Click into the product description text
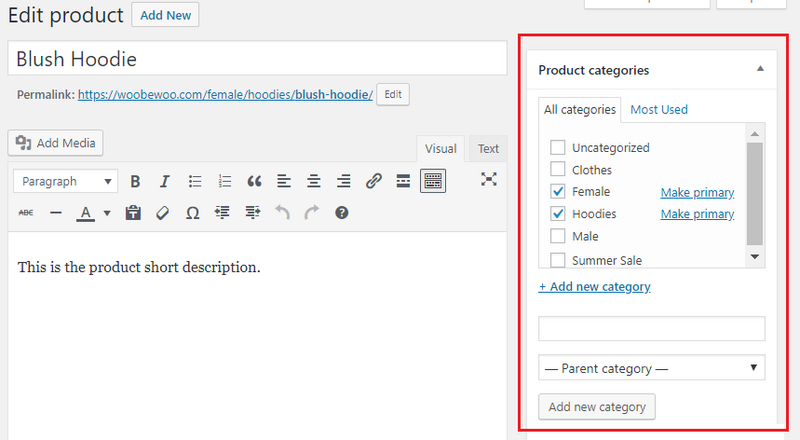 point(139,267)
